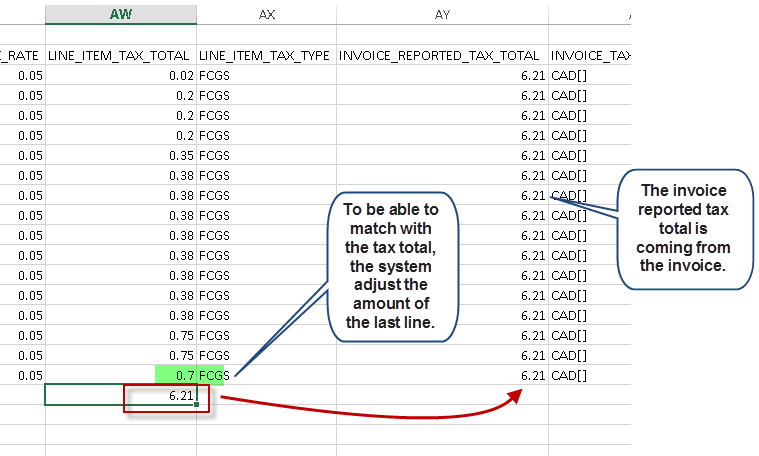Image resolution: width=759 pixels, height=456 pixels.
Task: Click reported total 6.21 in the 0.02 row
Action: pyautogui.click(x=442, y=76)
